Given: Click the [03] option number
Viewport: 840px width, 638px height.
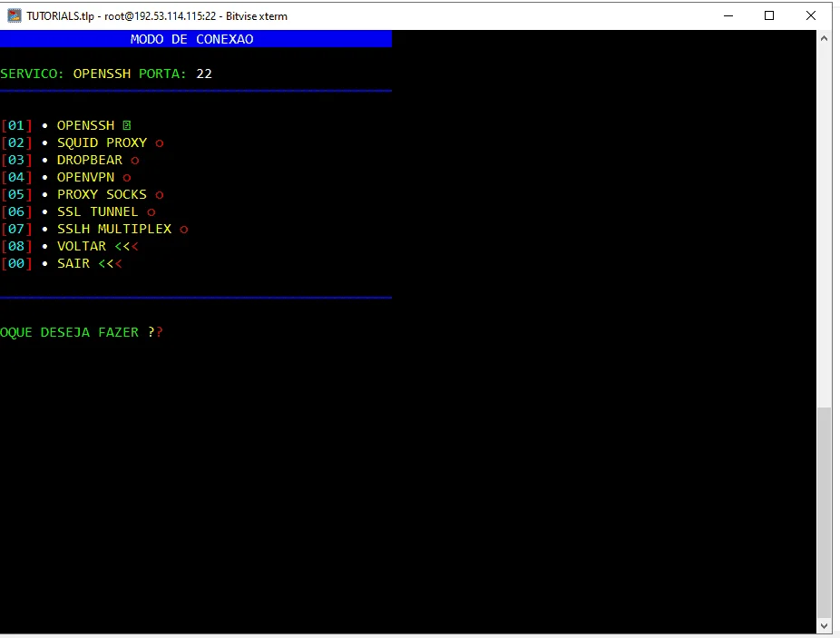Looking at the screenshot, I should 16,160.
